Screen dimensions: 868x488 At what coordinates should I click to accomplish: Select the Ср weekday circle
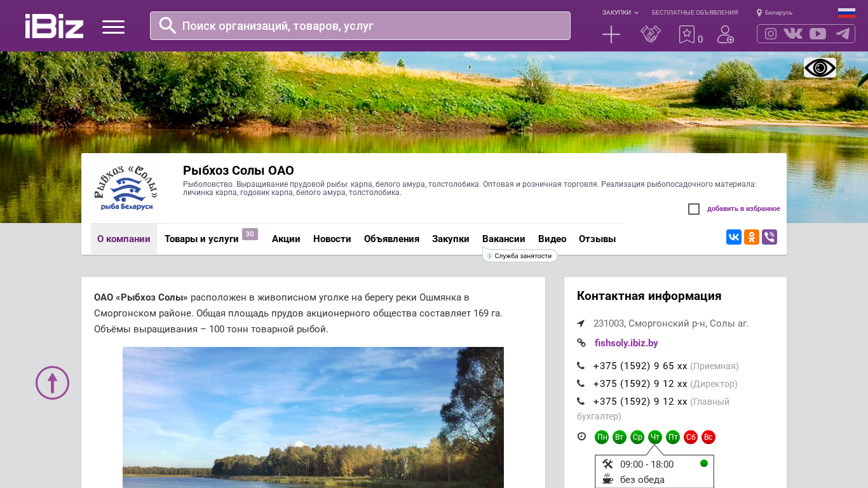coord(637,437)
